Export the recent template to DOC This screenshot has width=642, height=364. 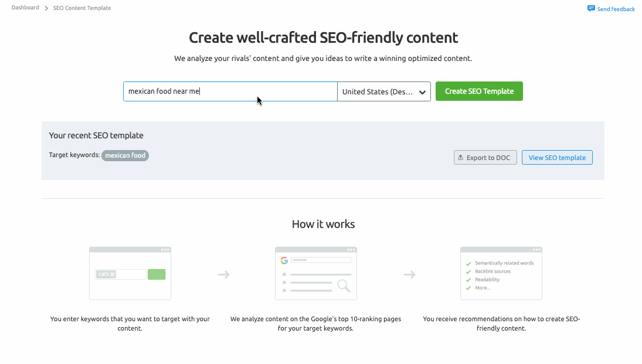click(485, 157)
